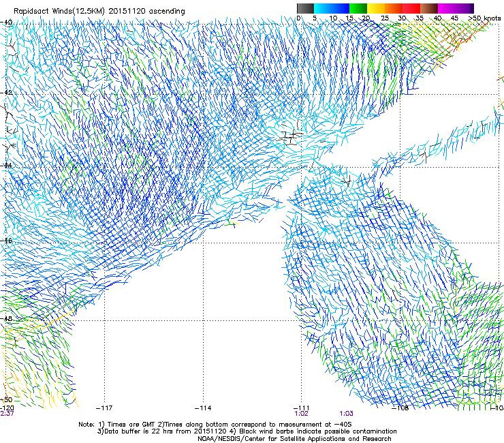Click the 'Note: 1) Times are GMT' line
The height and width of the screenshot is (443, 504).
pos(215,425)
